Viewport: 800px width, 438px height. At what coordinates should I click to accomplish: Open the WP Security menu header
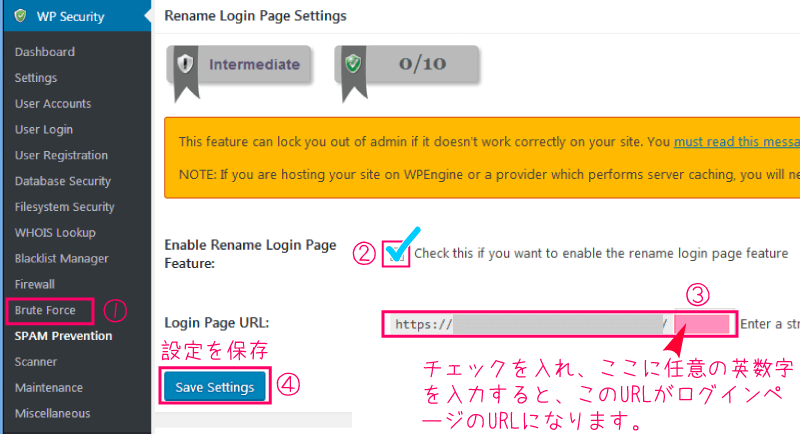(77, 16)
